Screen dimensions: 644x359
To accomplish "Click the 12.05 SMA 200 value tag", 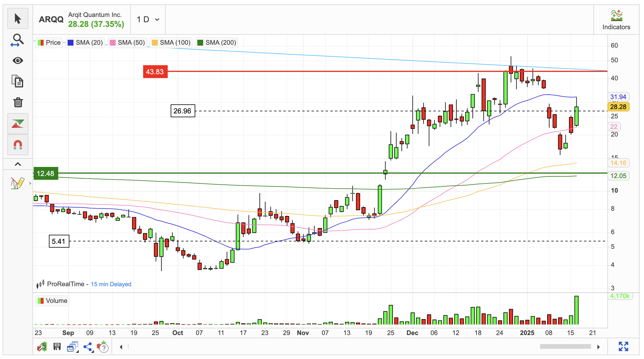I will tap(619, 176).
